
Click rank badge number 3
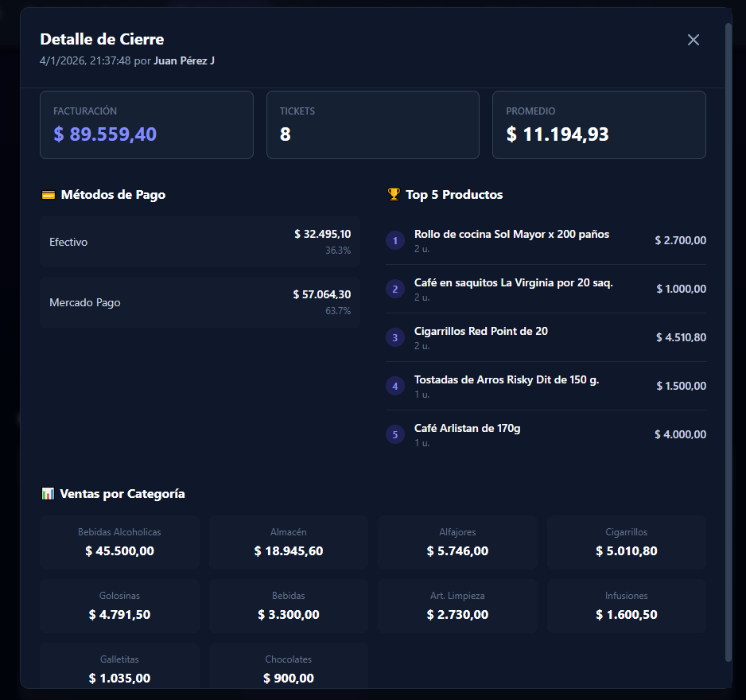coord(395,337)
